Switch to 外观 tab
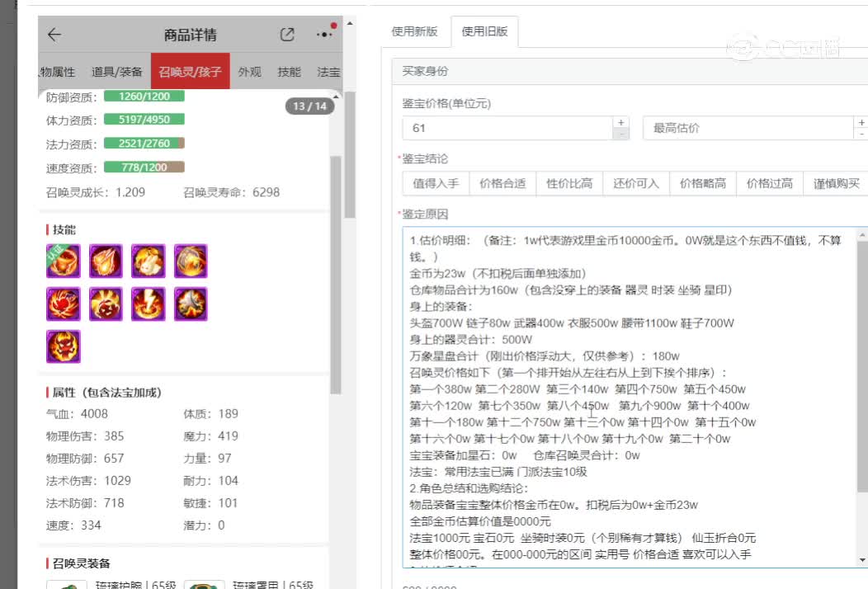 tap(250, 72)
